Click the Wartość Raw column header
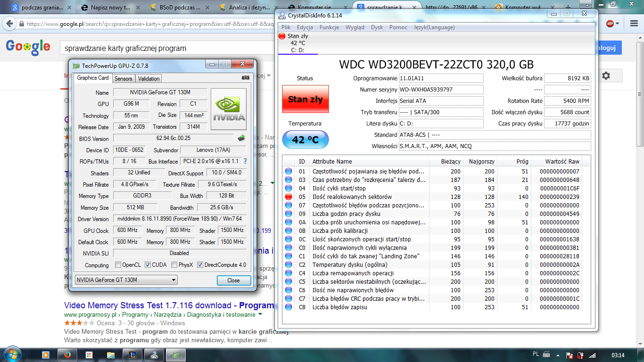The width and height of the screenshot is (644, 362). tap(556, 162)
